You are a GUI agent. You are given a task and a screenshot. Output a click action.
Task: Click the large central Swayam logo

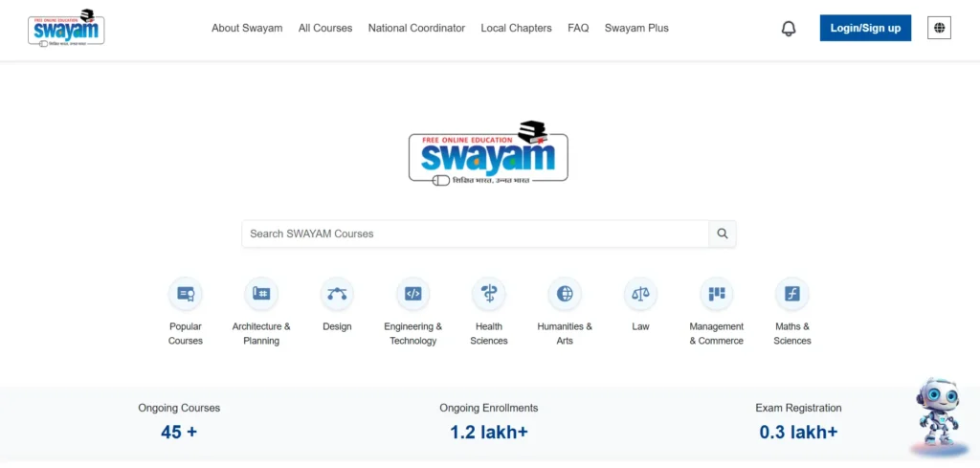tap(488, 153)
